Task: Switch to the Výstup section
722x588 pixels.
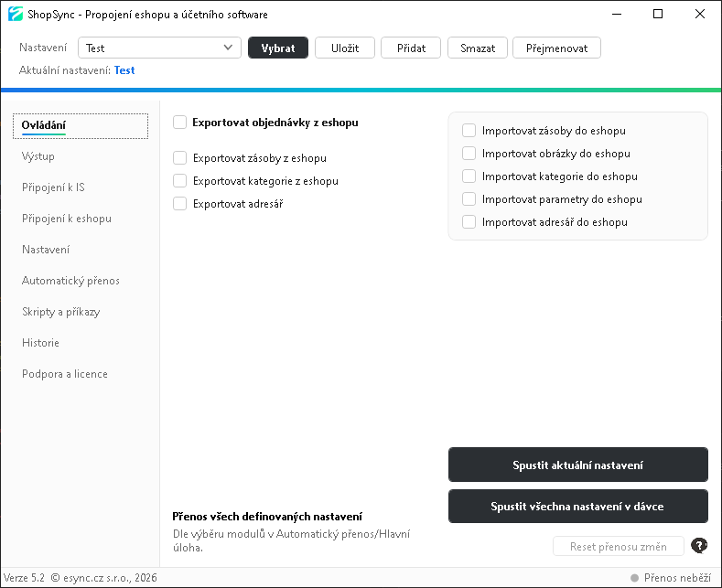Action: (x=38, y=156)
